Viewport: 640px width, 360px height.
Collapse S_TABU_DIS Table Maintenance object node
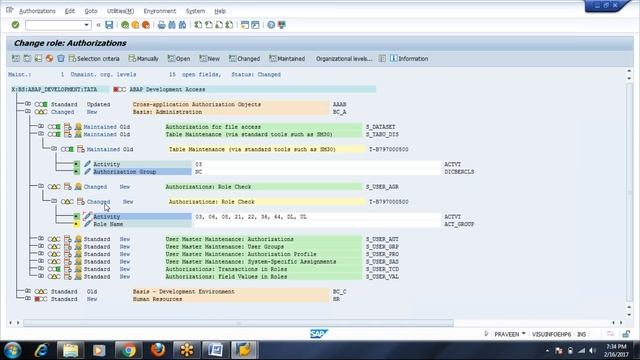41,134
